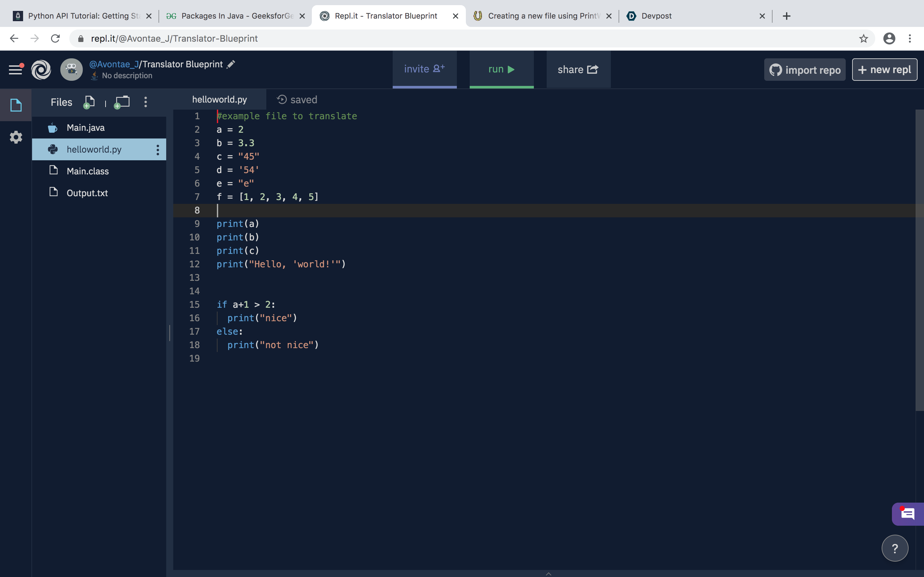Click the add new file icon
924x577 pixels.
click(89, 102)
